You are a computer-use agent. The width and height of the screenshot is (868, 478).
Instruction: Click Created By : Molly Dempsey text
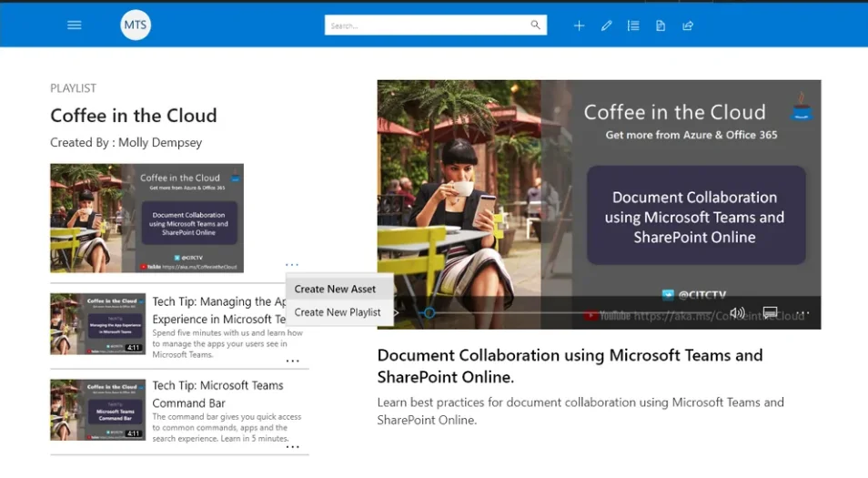pyautogui.click(x=126, y=142)
